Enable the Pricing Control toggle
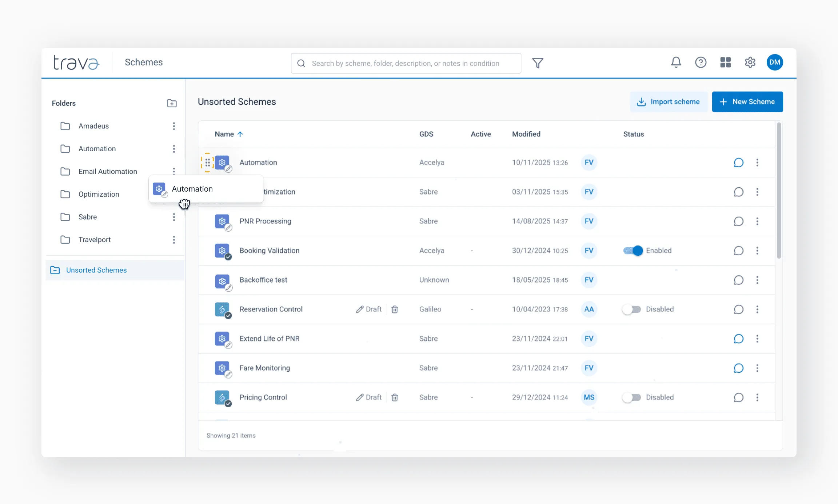The width and height of the screenshot is (838, 504). point(631,397)
